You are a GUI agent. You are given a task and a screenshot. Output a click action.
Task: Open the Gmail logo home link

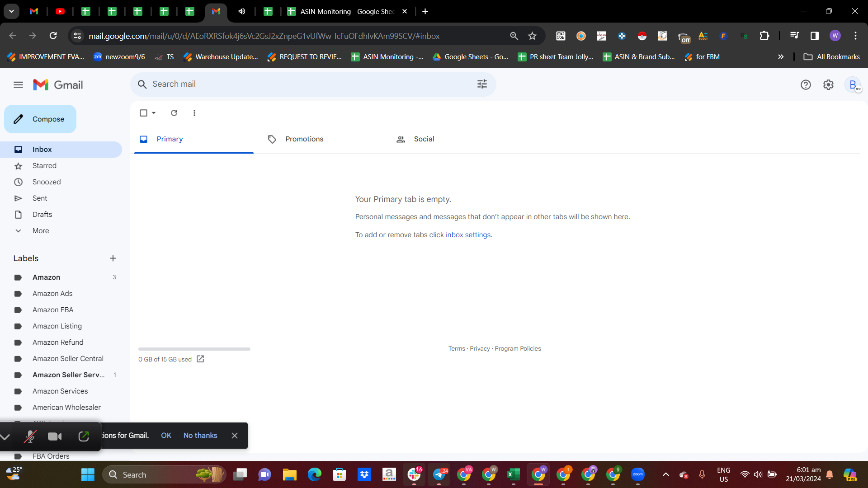tap(58, 85)
